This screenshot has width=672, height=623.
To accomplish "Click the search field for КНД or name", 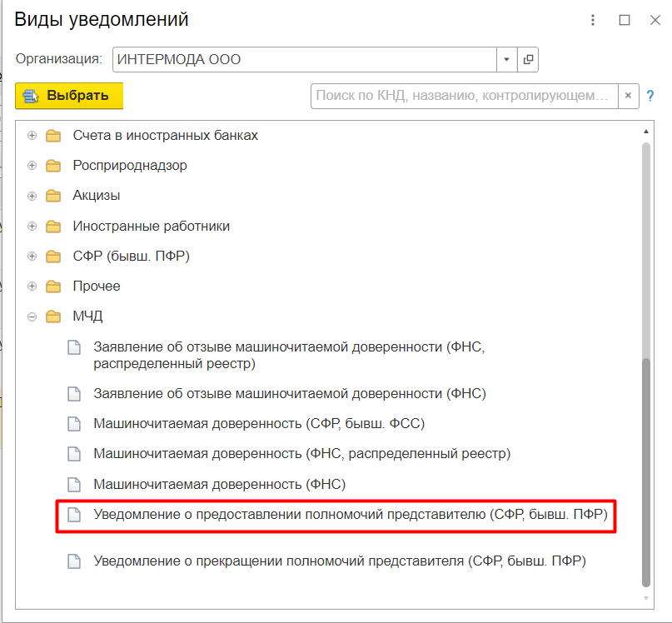I will pos(465,96).
